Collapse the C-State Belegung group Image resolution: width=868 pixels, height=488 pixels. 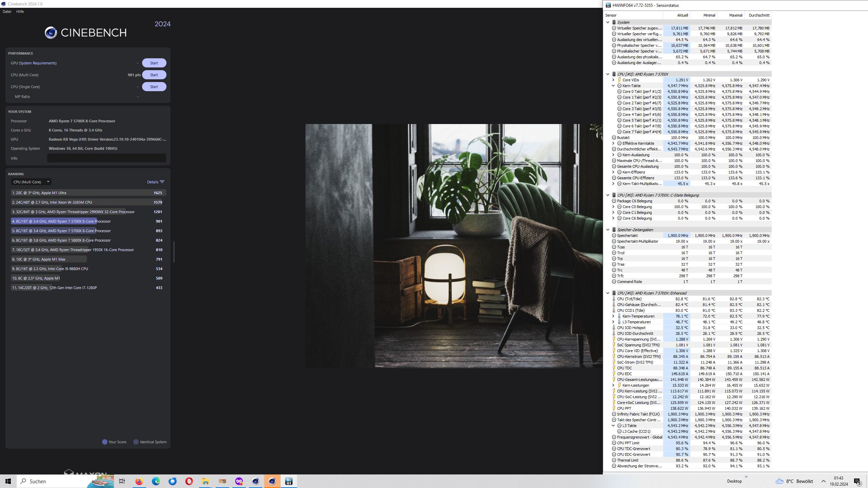(x=608, y=195)
